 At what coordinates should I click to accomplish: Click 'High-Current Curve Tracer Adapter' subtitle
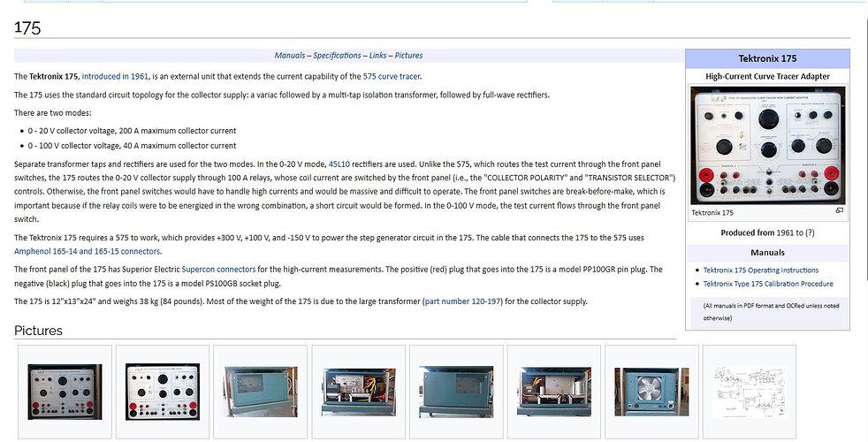tap(767, 76)
